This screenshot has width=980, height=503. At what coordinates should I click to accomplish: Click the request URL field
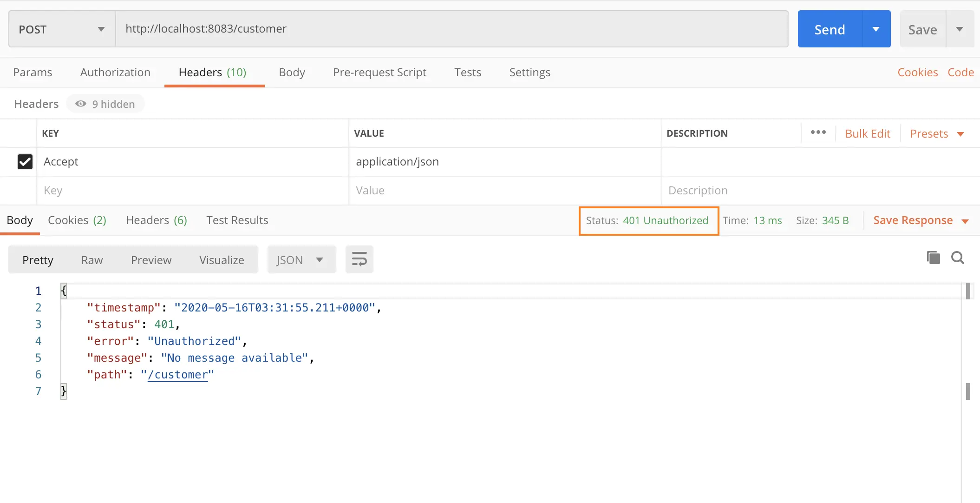[452, 29]
